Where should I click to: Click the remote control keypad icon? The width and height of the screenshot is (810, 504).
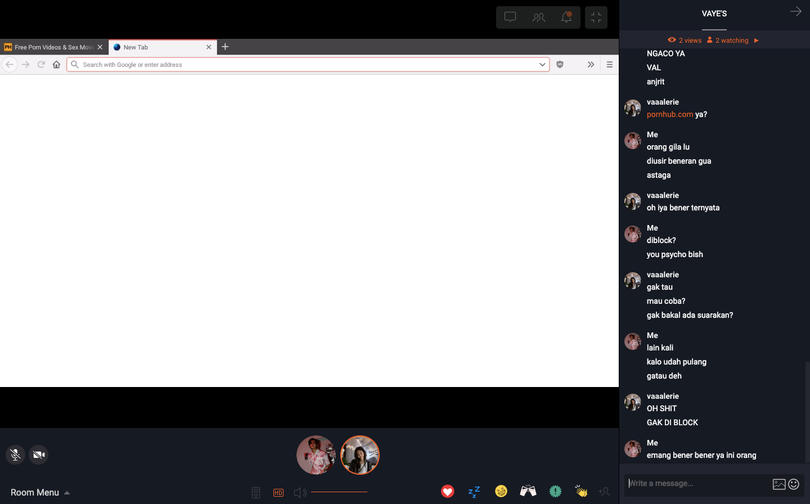256,492
